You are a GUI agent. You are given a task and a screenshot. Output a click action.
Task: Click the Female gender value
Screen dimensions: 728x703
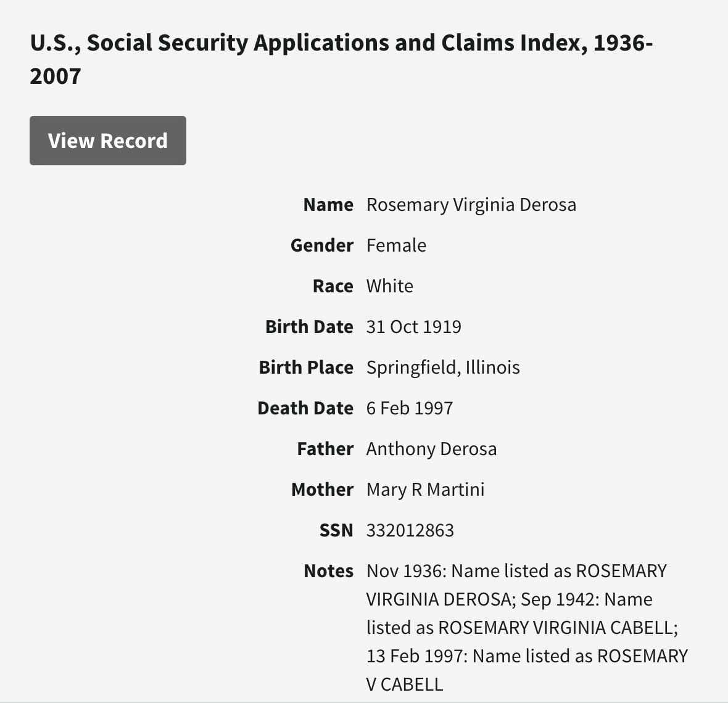(x=396, y=245)
